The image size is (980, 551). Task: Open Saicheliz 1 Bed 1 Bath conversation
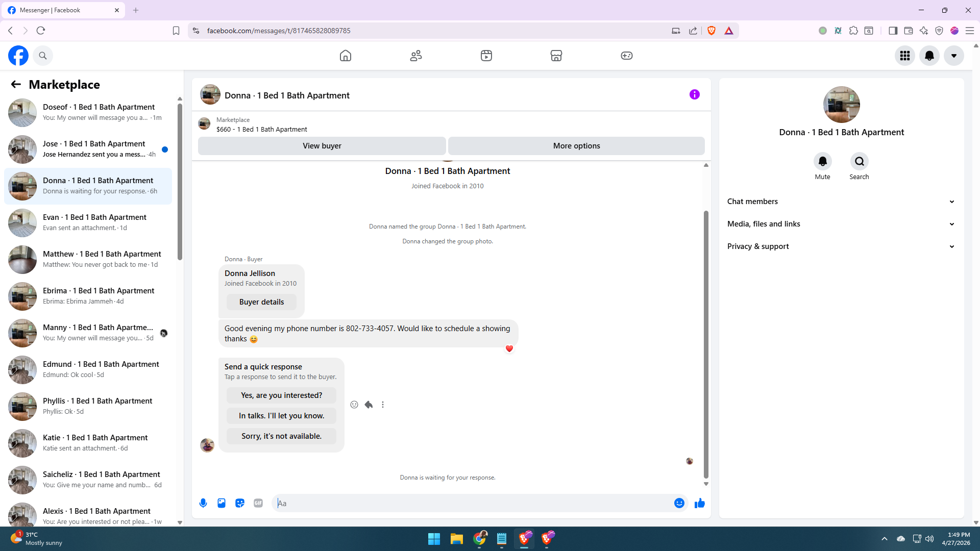(88, 480)
